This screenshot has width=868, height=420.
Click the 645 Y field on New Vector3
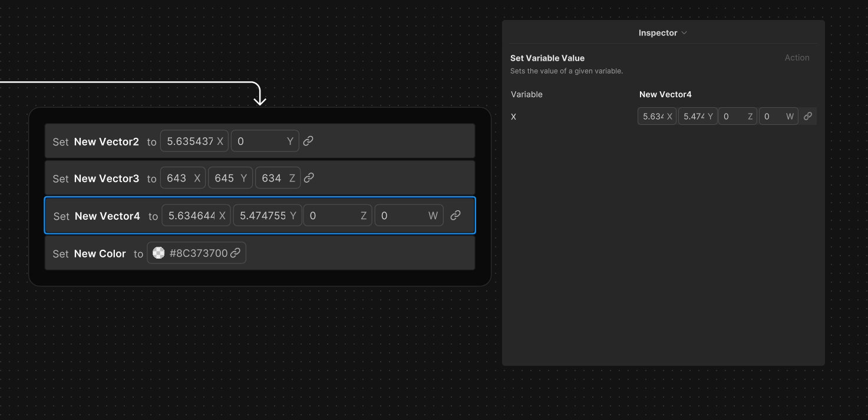tap(230, 177)
